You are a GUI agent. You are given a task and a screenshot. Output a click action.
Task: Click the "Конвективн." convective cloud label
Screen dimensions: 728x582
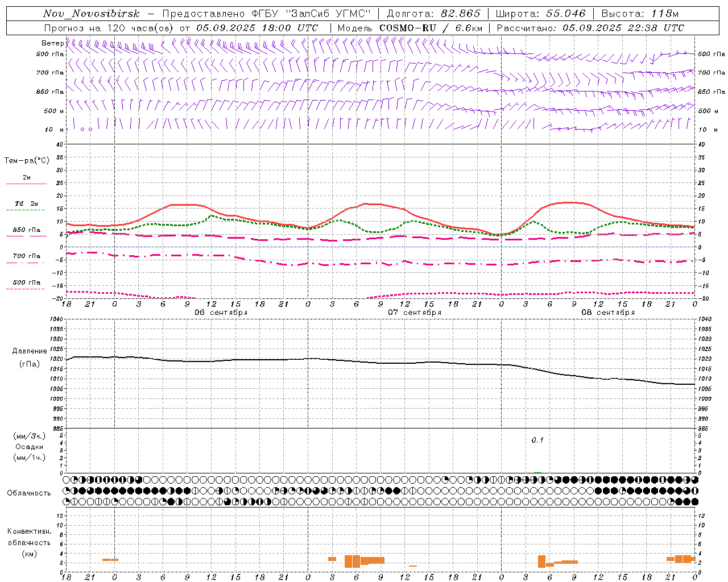point(30,531)
